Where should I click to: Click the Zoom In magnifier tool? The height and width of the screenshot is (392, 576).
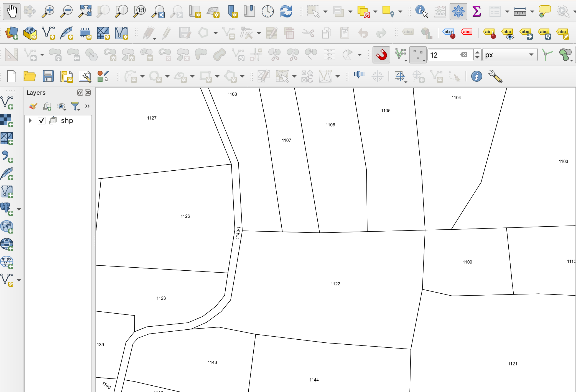pos(48,11)
